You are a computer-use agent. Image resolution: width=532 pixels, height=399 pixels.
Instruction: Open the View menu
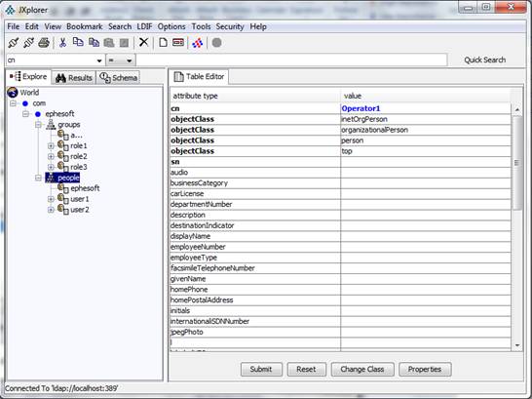click(53, 26)
